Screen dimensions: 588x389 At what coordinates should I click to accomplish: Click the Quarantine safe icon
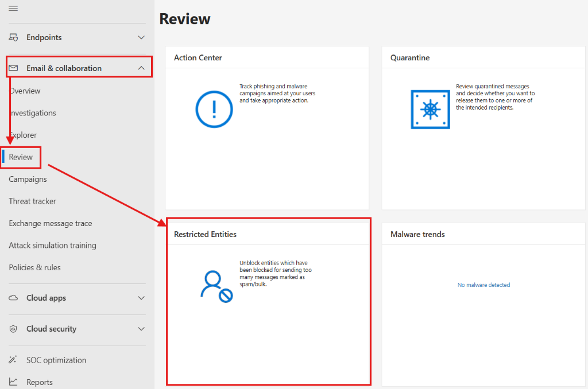[430, 110]
